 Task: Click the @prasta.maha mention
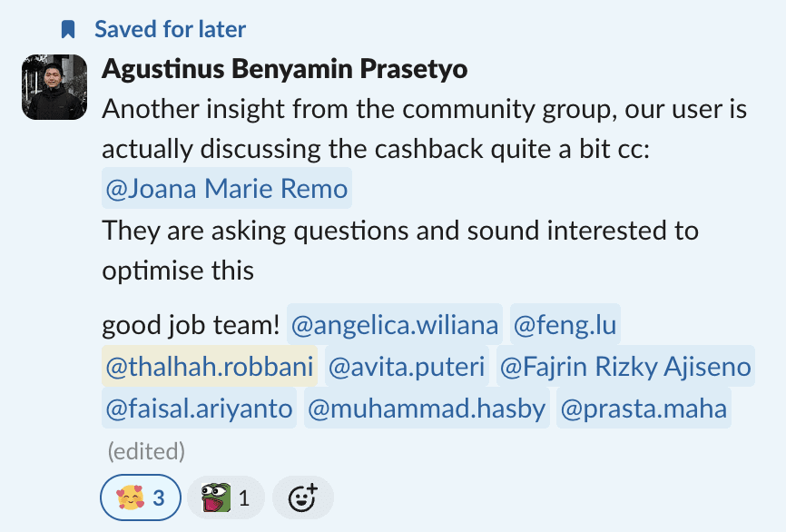[x=644, y=409]
